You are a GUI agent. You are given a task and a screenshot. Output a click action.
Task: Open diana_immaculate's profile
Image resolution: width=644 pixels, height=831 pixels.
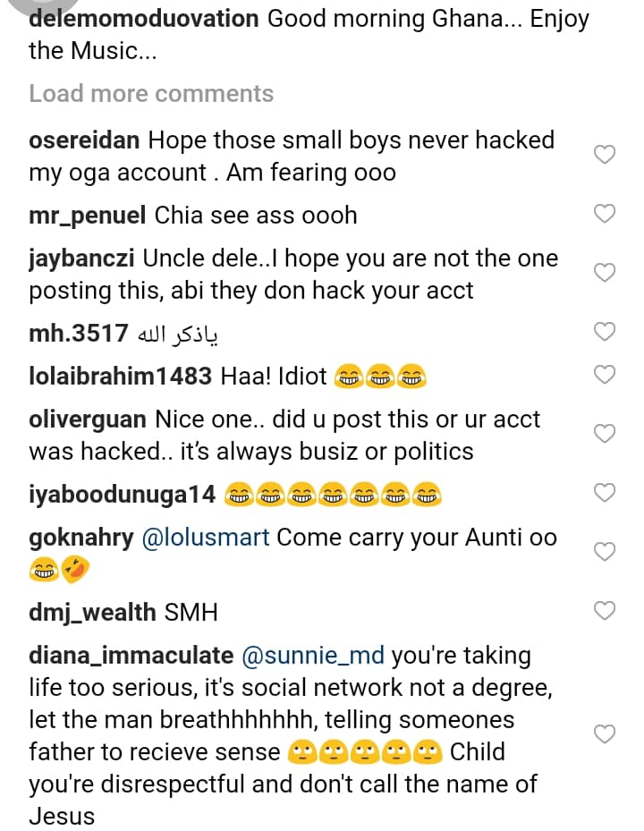point(131,656)
